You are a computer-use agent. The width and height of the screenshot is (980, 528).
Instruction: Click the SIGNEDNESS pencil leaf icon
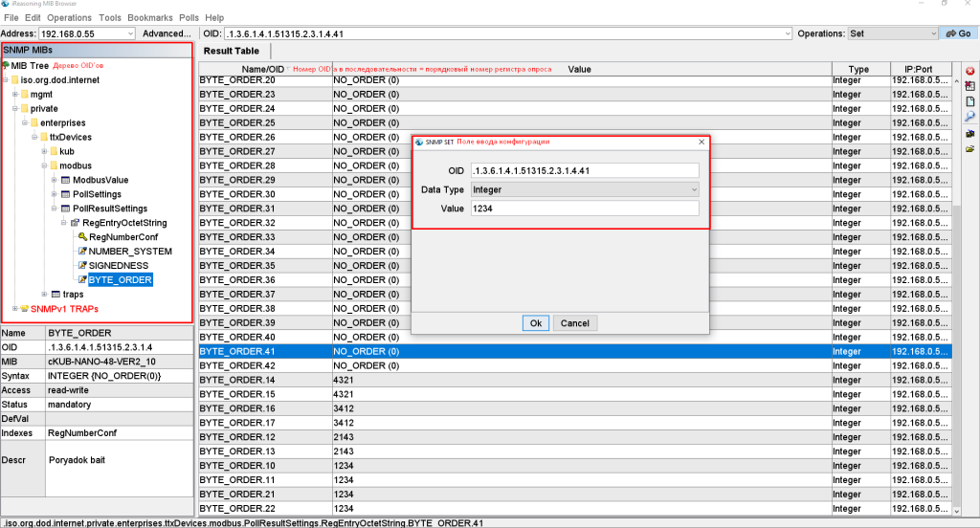point(82,266)
